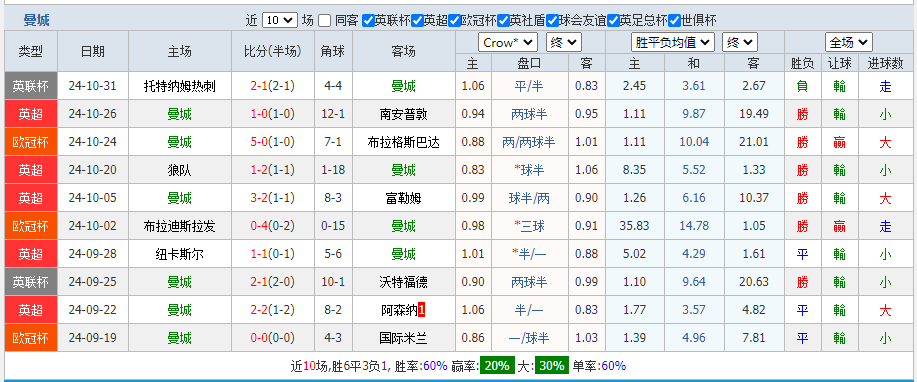Image resolution: width=917 pixels, height=382 pixels.
Task: Uncheck the 英社盾 filter checkbox
Action: 503,20
